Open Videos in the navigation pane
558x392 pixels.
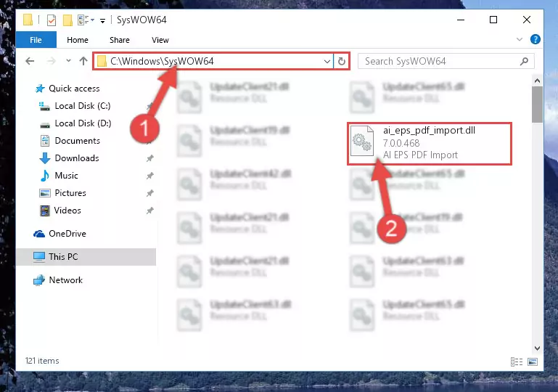pyautogui.click(x=60, y=211)
